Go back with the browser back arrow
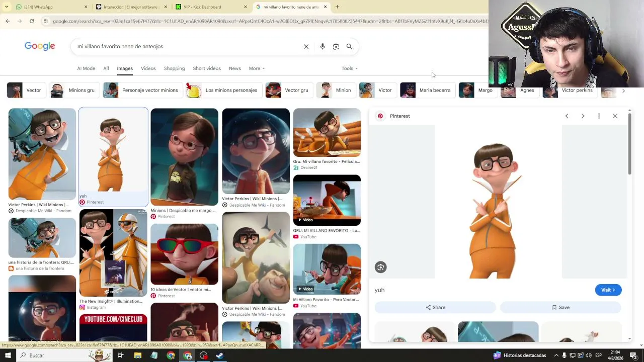Screen dimensions: 644x362 8,21
